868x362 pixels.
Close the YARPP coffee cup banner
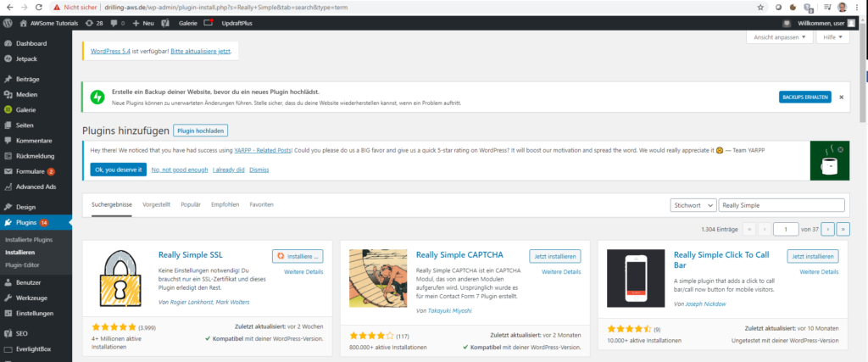[840, 149]
